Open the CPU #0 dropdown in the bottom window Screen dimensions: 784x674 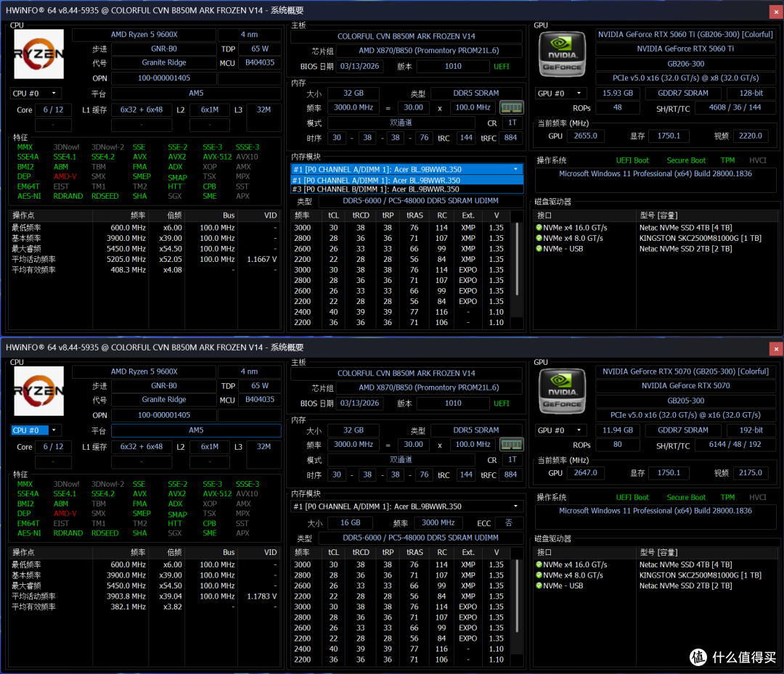pos(54,430)
